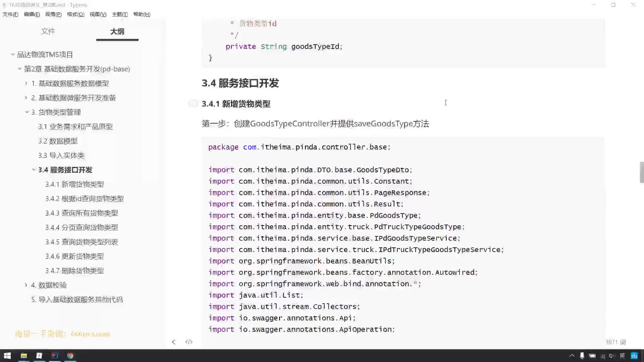Screen dimensions: 644x362
Task: Expand 4. 数据校验 section
Action: click(x=26, y=285)
